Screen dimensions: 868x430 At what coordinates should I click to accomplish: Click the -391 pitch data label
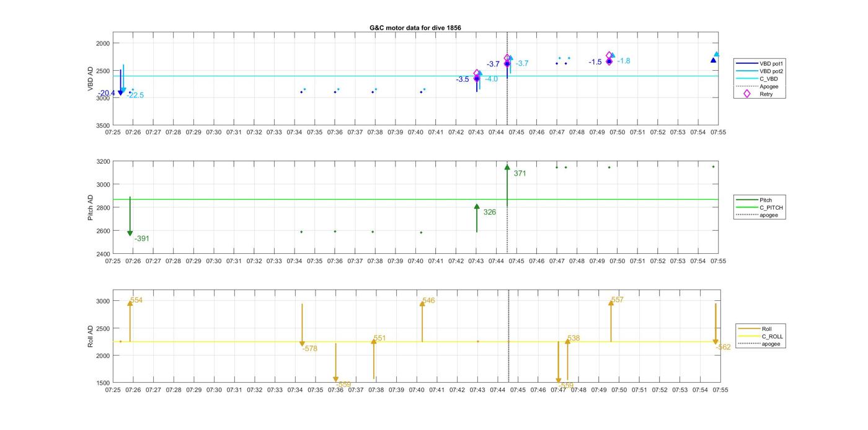[142, 239]
